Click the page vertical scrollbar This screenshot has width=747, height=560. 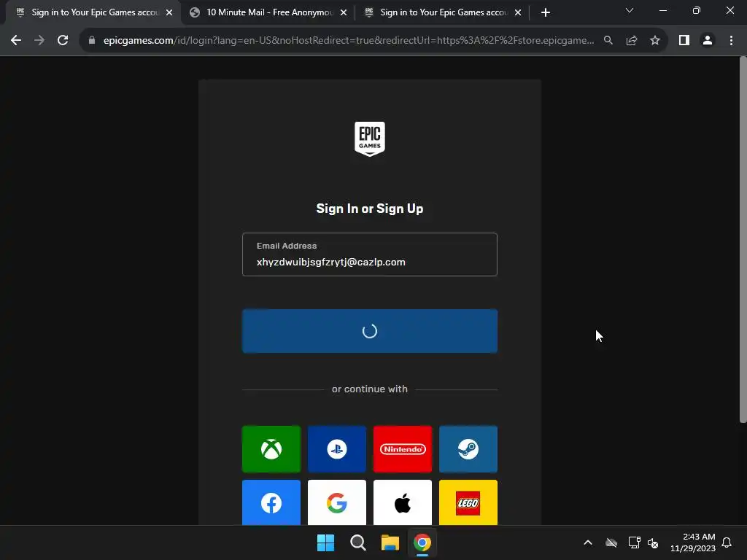click(743, 239)
